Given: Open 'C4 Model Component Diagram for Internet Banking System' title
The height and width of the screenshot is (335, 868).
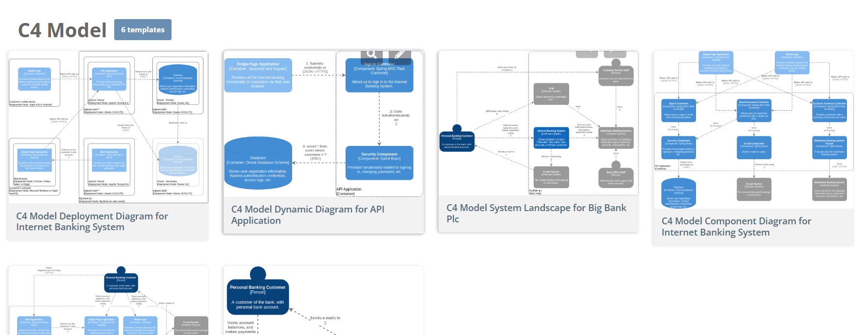Looking at the screenshot, I should click(x=736, y=226).
